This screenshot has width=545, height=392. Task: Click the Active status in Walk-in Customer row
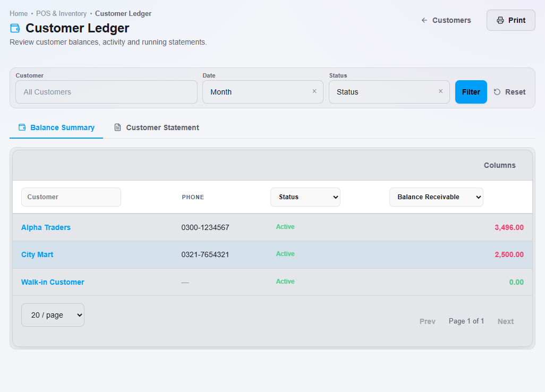point(285,281)
